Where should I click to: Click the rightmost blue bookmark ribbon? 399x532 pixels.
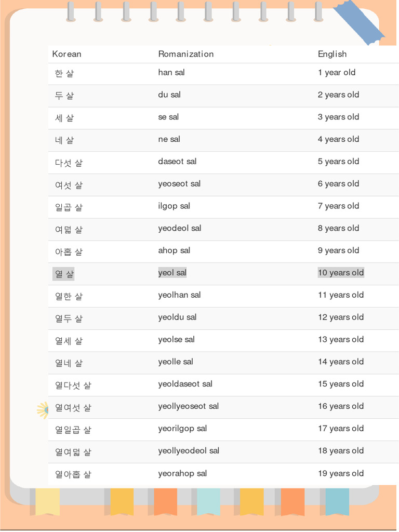pos(338,501)
